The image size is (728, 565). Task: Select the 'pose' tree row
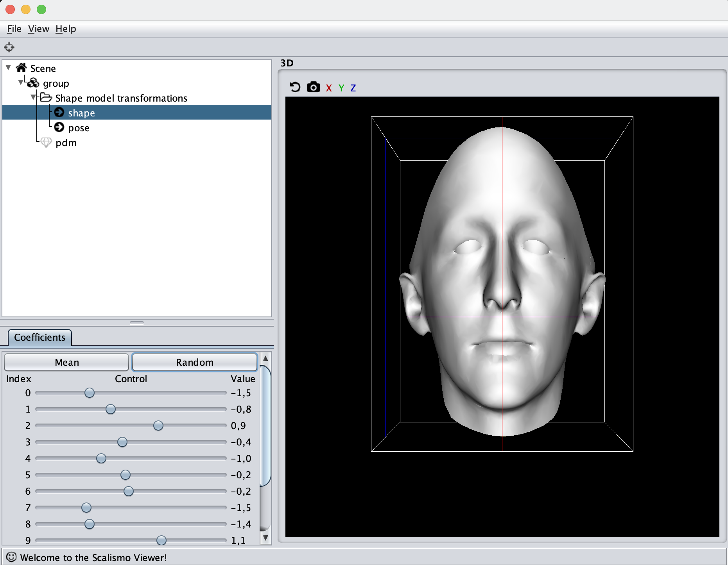click(x=137, y=128)
